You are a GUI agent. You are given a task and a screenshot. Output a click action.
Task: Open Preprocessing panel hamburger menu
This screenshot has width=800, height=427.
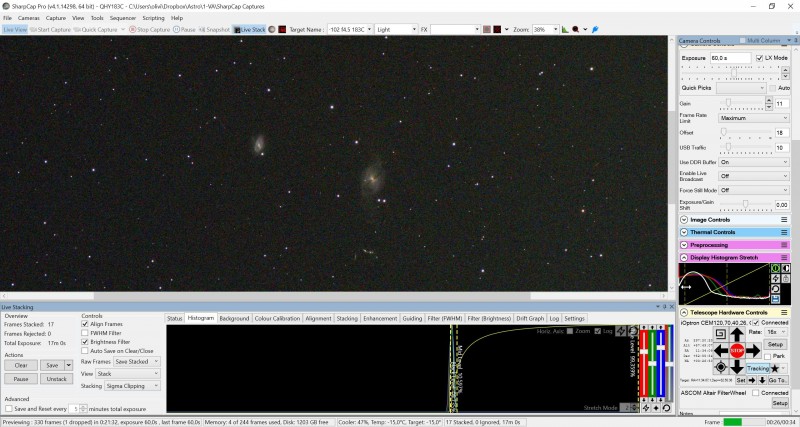pos(784,245)
